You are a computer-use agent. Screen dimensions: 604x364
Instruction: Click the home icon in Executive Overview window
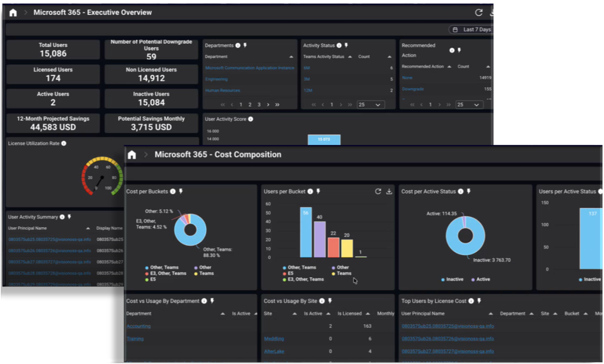(x=13, y=13)
